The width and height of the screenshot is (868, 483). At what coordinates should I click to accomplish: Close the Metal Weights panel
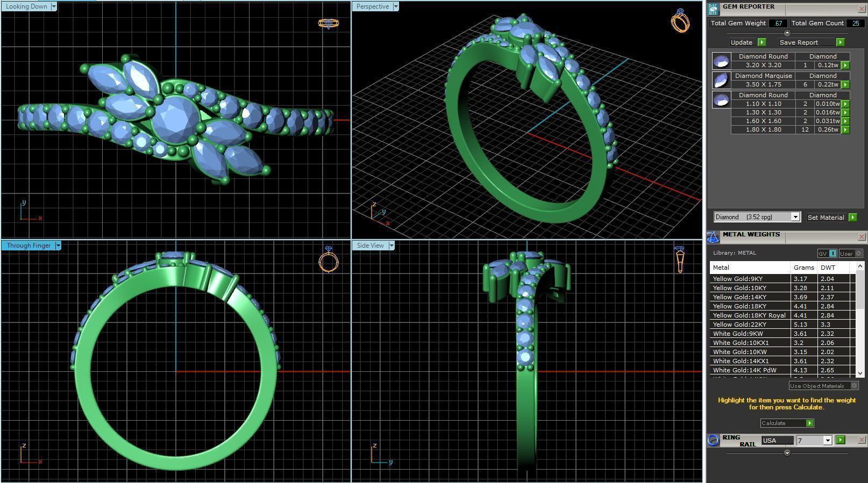pyautogui.click(x=861, y=237)
